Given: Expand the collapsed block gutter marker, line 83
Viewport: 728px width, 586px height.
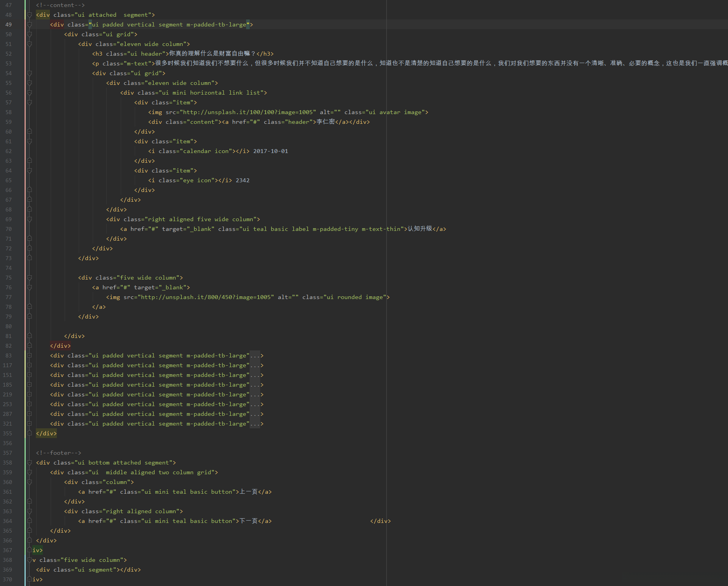Looking at the screenshot, I should click(30, 355).
